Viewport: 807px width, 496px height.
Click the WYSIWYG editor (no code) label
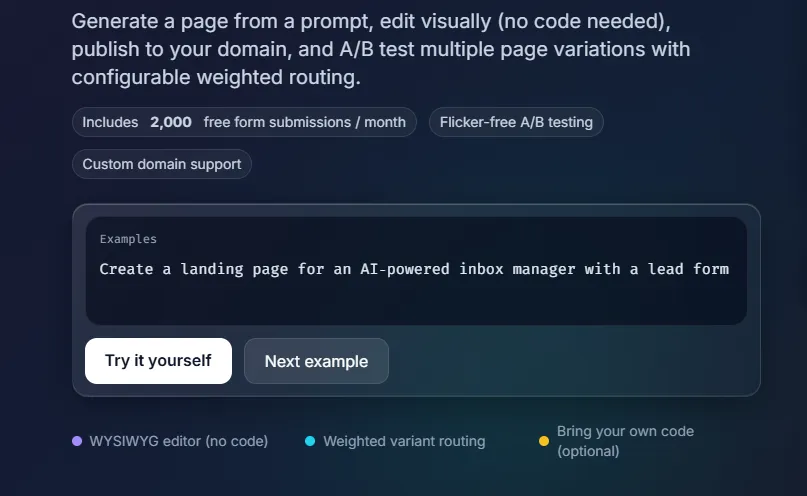179,441
